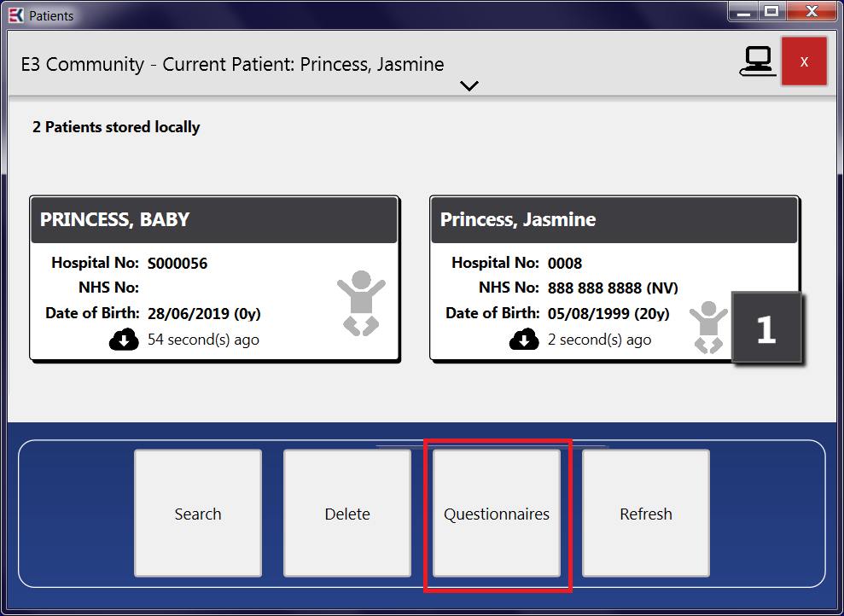Click date of birth 28/06/2019 (0y)

(204, 314)
